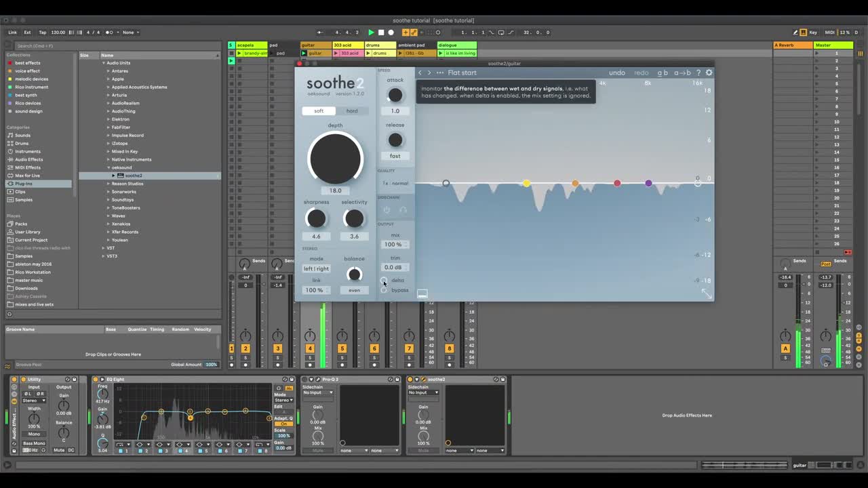Open soothe2 device Sidechain No Input dropdown
Screen dimensions: 868x488
[x=424, y=392]
